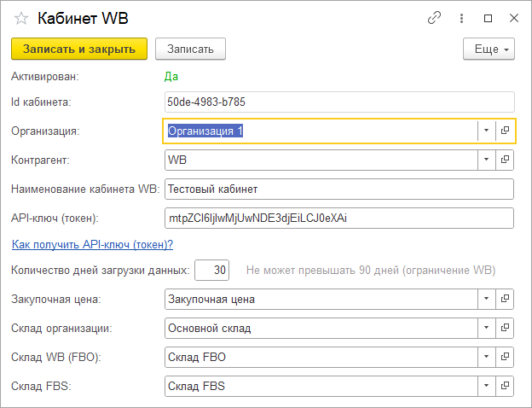Expand the Организация dropdown list

click(x=486, y=131)
